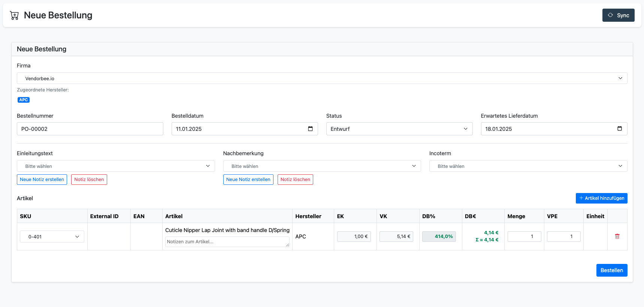Click the Menge quantity field

[524, 237]
